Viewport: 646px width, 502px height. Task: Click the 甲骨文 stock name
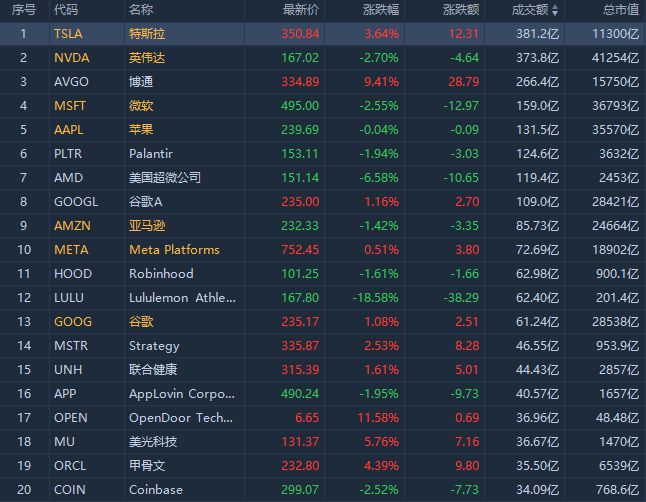(147, 466)
